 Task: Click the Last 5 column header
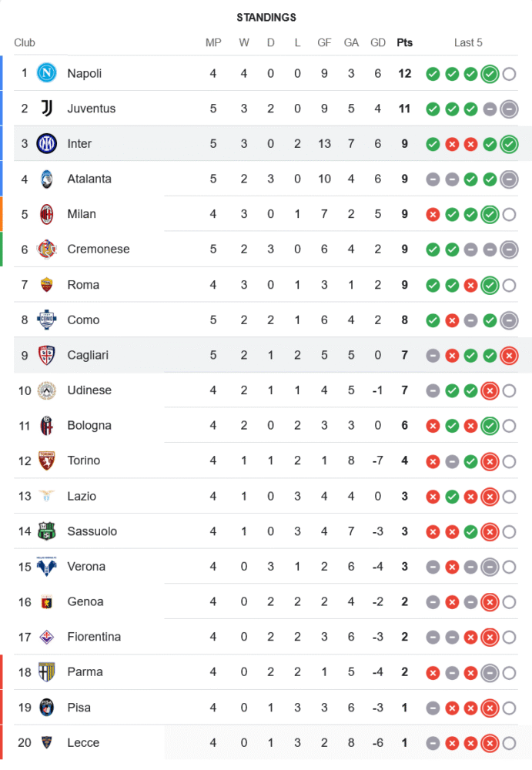pyautogui.click(x=468, y=42)
